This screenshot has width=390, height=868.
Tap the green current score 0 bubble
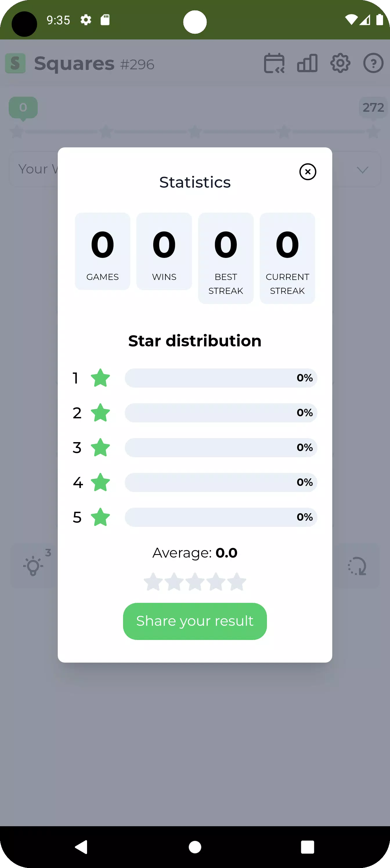[x=23, y=108]
